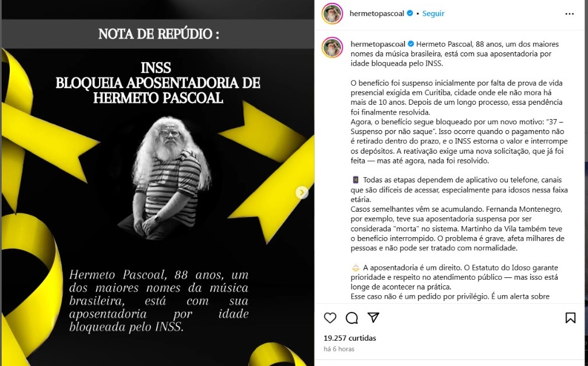The width and height of the screenshot is (588, 366).
Task: Click verified badge next to header username
Action: click(410, 13)
